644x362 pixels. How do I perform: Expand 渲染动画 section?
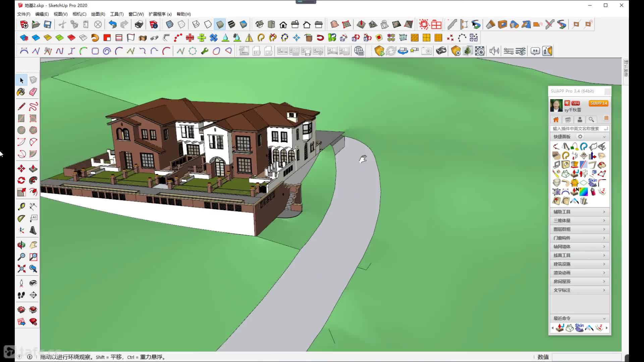click(579, 273)
